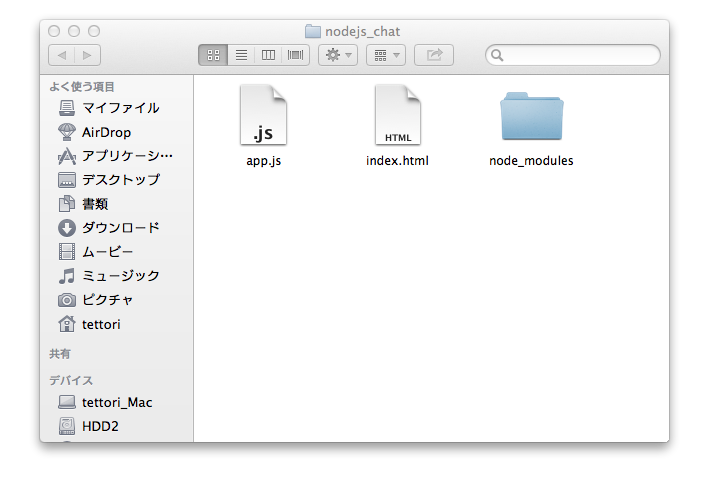Open the item arrangement dropdown
This screenshot has width=709, height=502.
(386, 55)
